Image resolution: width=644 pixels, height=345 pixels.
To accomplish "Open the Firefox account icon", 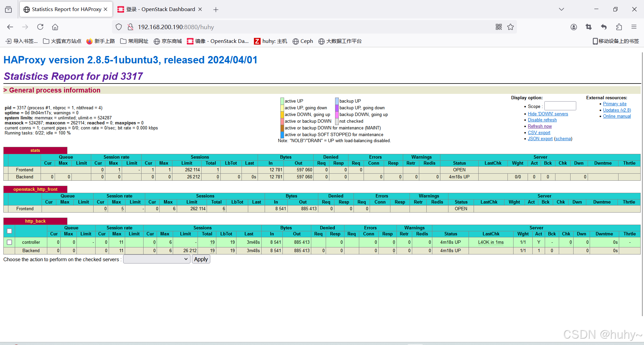I will [574, 27].
